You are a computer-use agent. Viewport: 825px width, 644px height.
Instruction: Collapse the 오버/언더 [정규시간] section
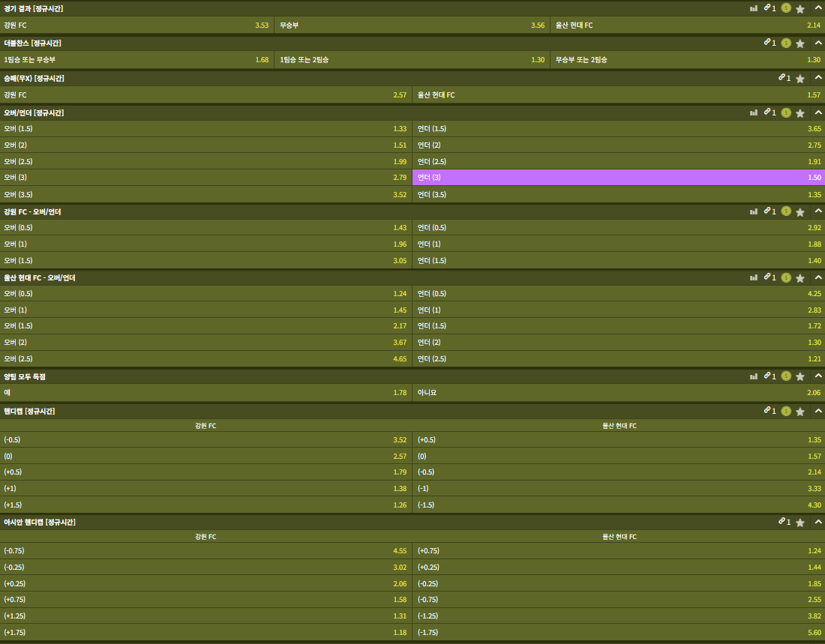[x=817, y=112]
